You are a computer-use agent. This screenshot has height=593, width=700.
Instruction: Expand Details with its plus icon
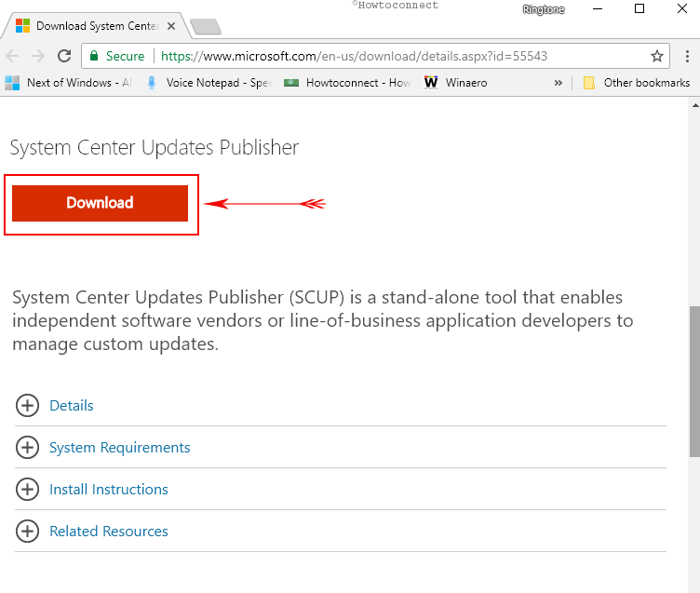[27, 406]
